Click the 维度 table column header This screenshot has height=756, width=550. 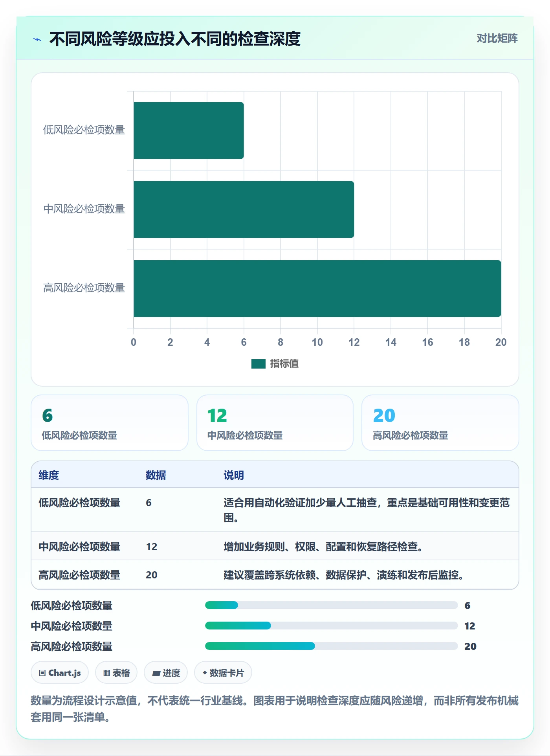(x=49, y=475)
